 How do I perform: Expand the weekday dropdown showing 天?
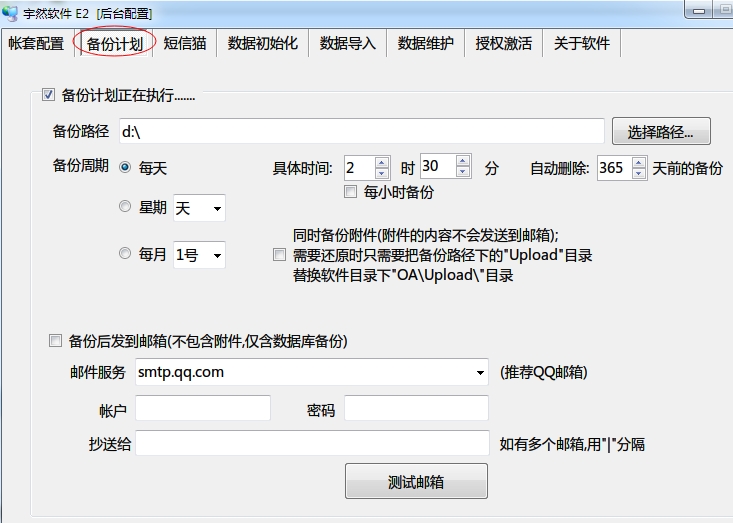click(217, 208)
